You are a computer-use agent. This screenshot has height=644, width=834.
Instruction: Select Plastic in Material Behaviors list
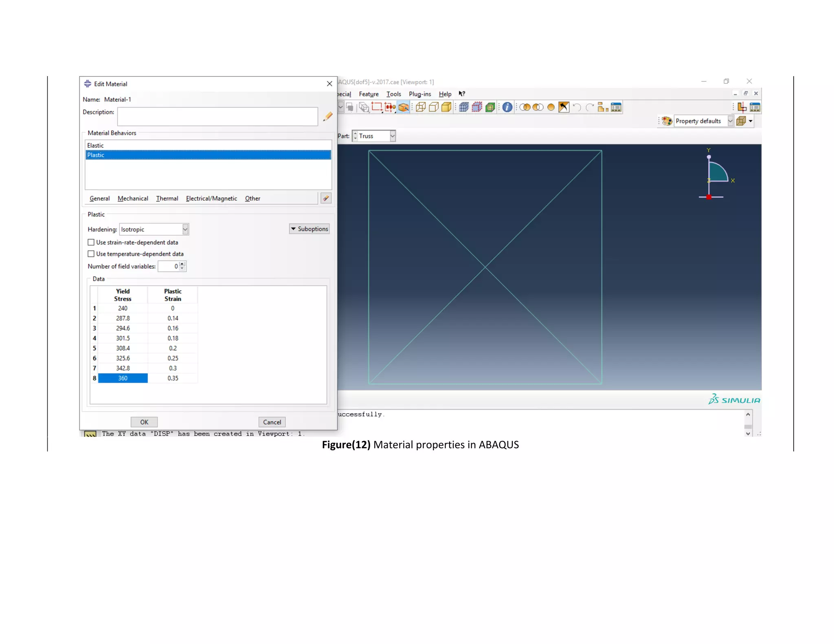click(x=208, y=155)
